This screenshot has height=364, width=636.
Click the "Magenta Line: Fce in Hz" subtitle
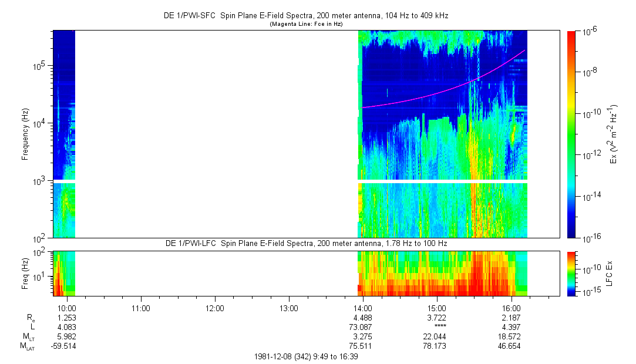(x=306, y=24)
